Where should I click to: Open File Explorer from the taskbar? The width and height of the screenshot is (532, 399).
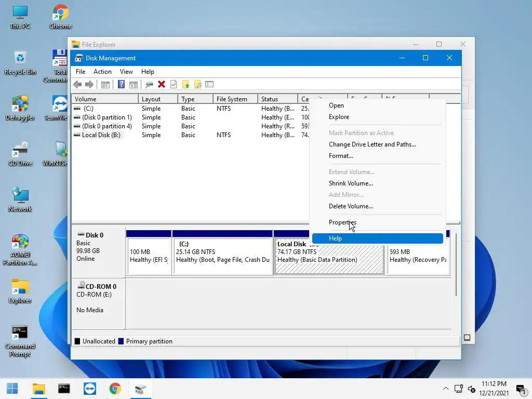(x=38, y=389)
